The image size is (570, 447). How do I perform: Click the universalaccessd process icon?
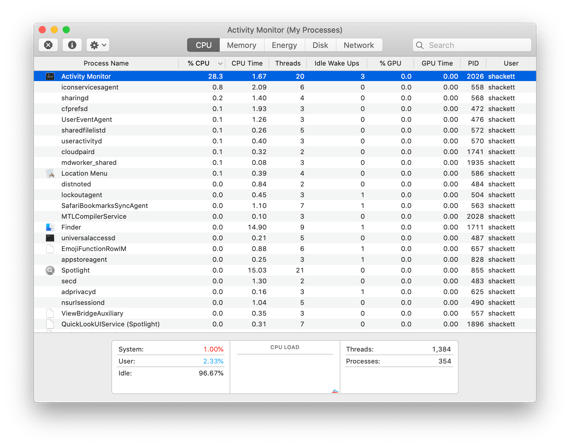pyautogui.click(x=50, y=238)
